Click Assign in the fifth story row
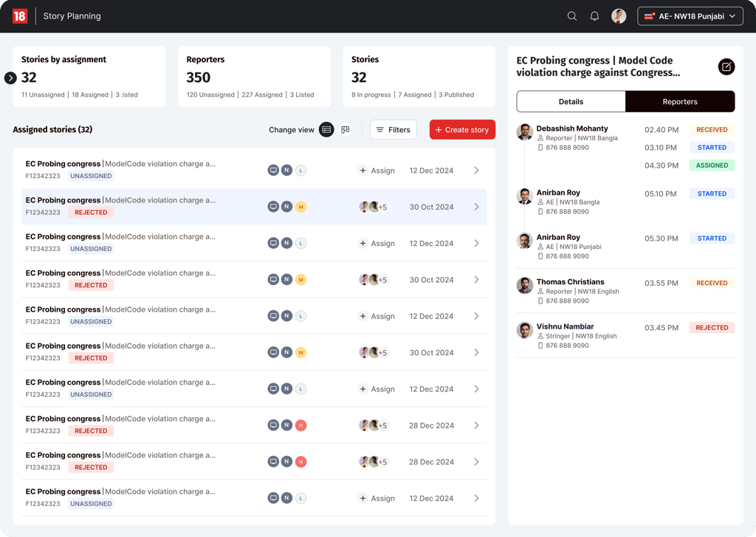Screen dimensions: 756x537 377,316
